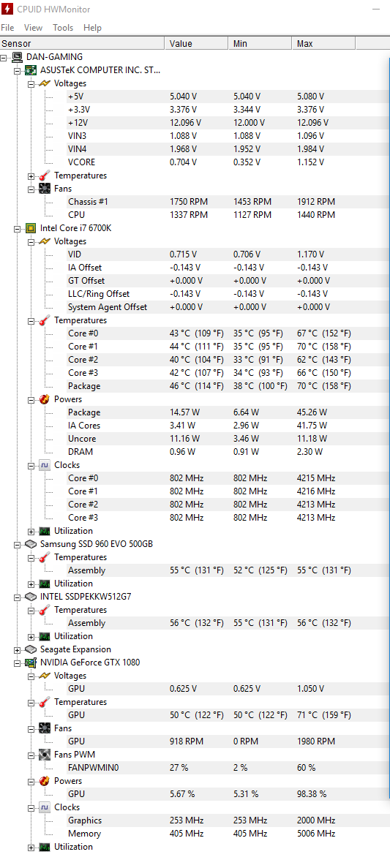390x868 pixels.
Task: Open the Tools menu
Action: [x=63, y=28]
